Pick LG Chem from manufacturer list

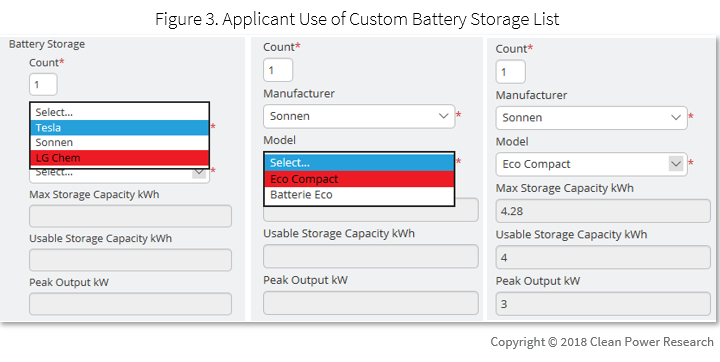pyautogui.click(x=119, y=158)
